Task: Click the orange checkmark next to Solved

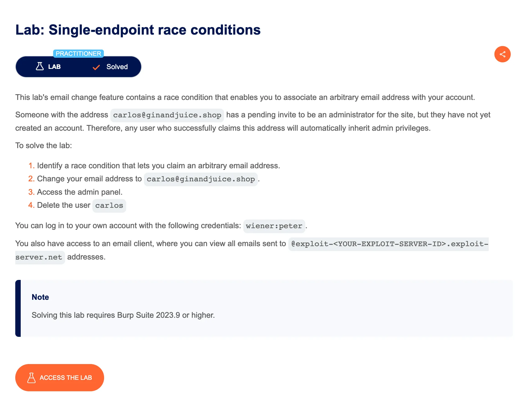Action: 96,67
